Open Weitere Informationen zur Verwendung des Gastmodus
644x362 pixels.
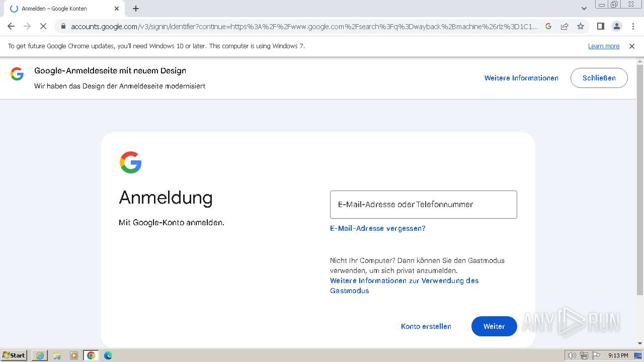405,286
